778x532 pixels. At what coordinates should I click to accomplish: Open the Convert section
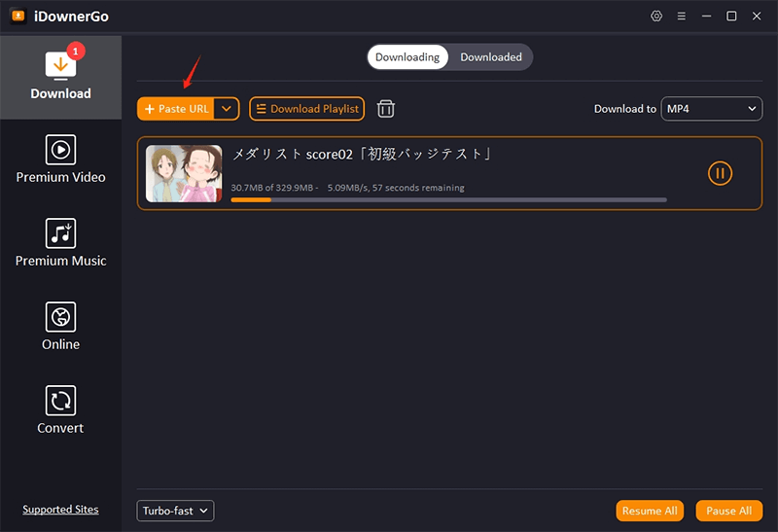[x=60, y=409]
